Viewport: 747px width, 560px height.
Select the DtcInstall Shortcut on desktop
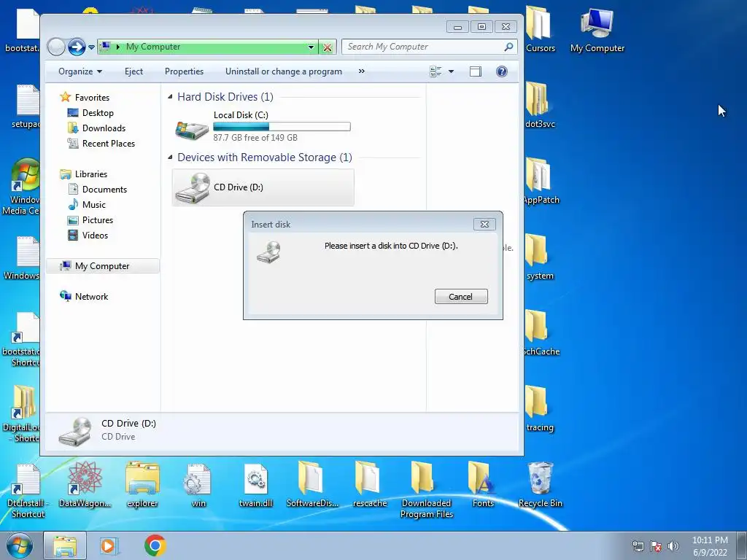coord(28,491)
